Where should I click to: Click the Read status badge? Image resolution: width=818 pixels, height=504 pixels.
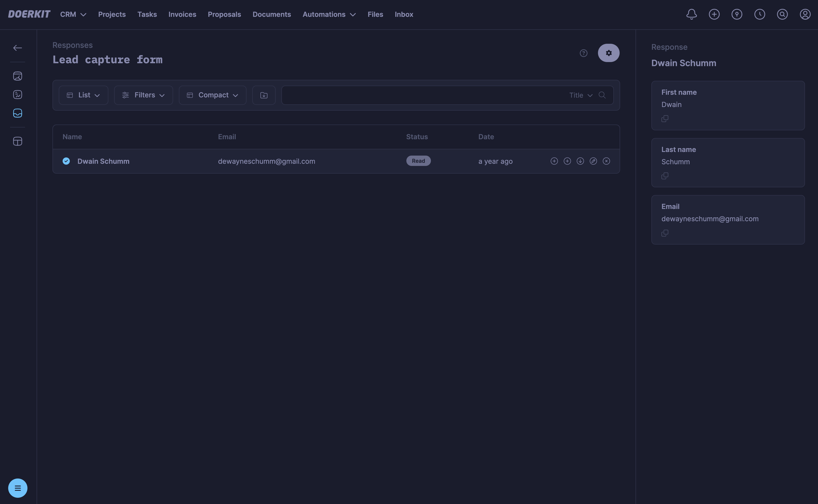[418, 161]
